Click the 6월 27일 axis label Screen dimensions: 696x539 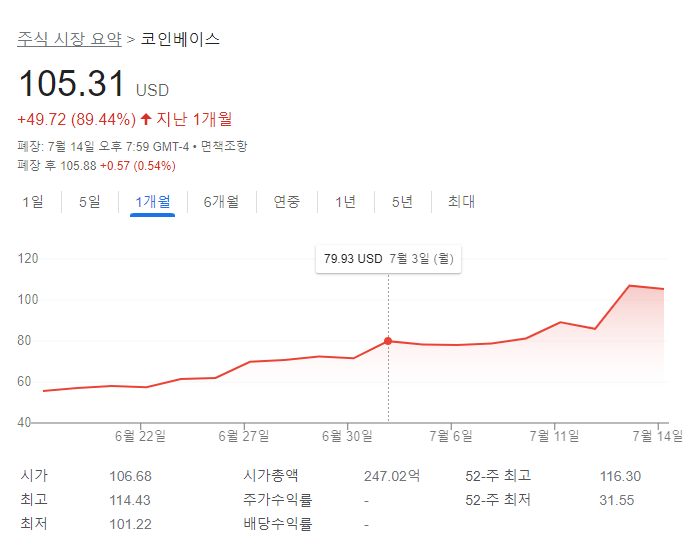click(244, 436)
